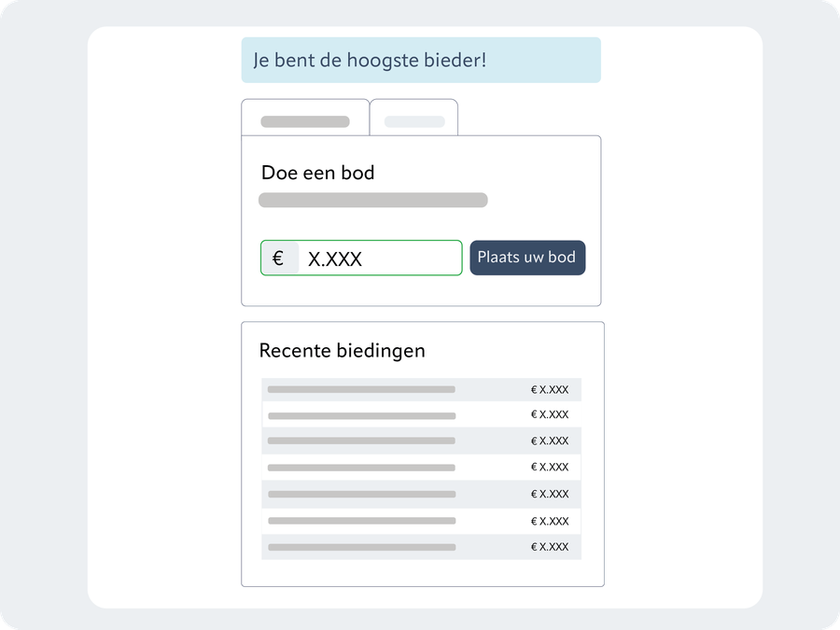
Task: Click the gray description bar under Doe een bod
Action: (372, 200)
